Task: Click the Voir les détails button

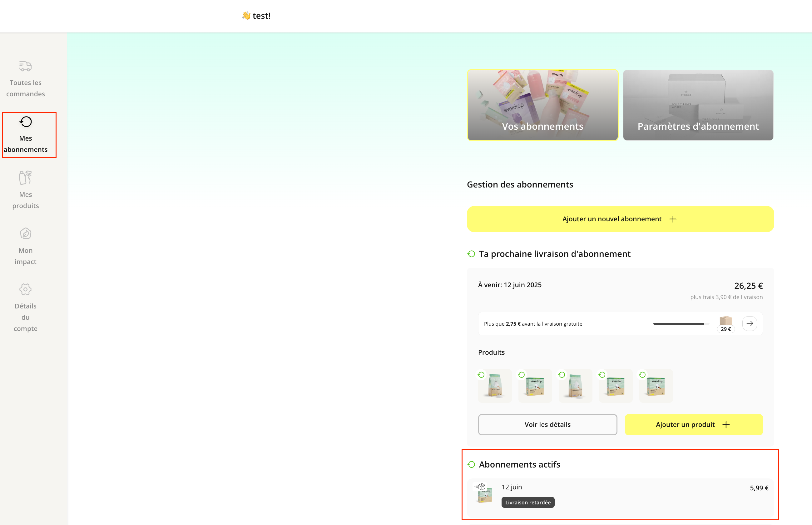Action: tap(547, 424)
